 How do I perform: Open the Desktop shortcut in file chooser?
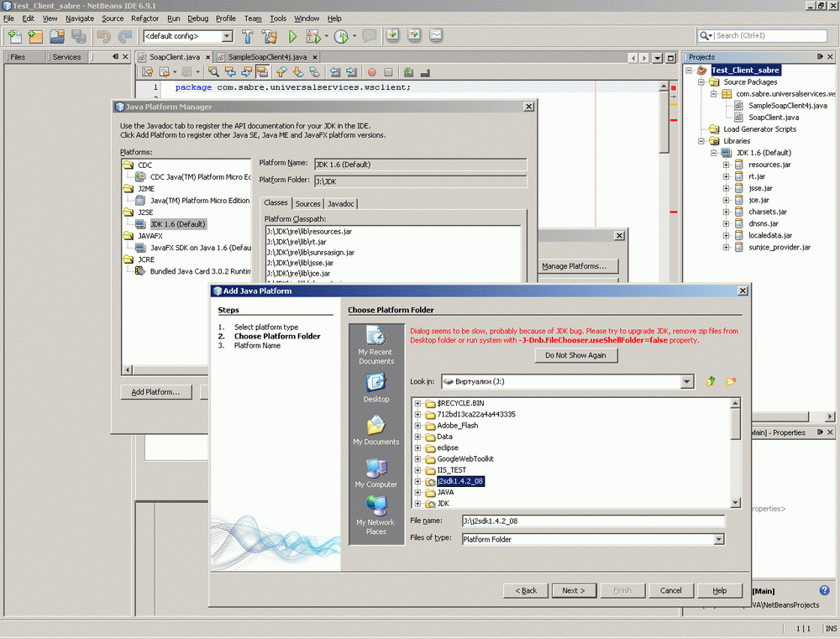tap(376, 388)
